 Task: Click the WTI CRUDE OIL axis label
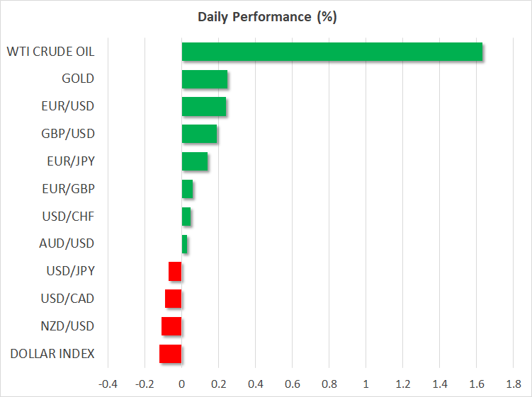click(50, 52)
